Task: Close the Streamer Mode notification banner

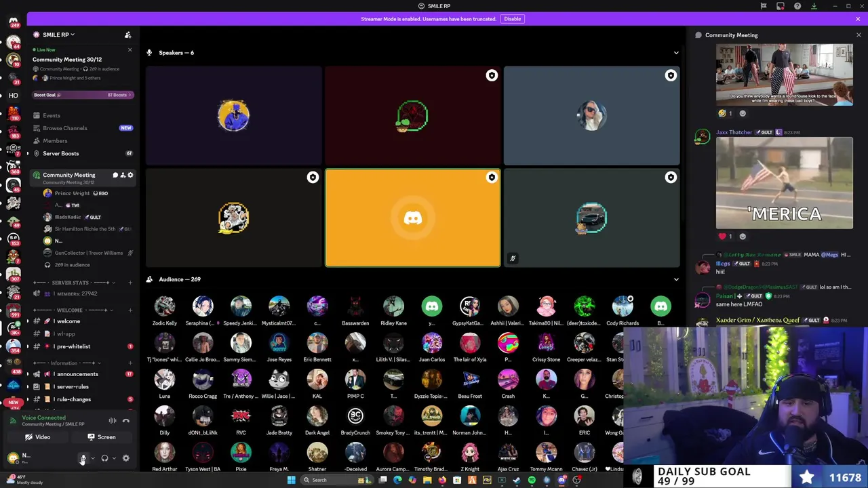Action: pyautogui.click(x=858, y=19)
